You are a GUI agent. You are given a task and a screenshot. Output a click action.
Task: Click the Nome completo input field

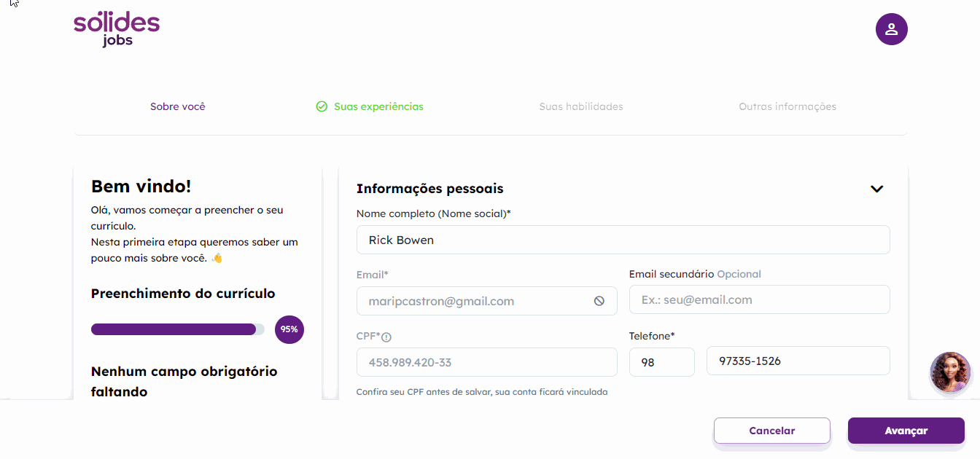[x=623, y=240]
